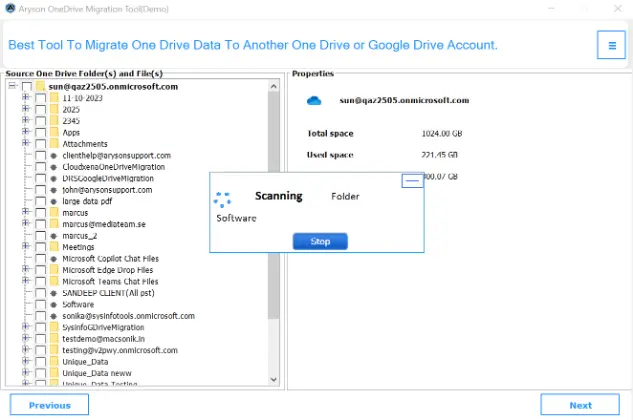
Task: Click the 1024.00 GB total space value
Action: 442,133
